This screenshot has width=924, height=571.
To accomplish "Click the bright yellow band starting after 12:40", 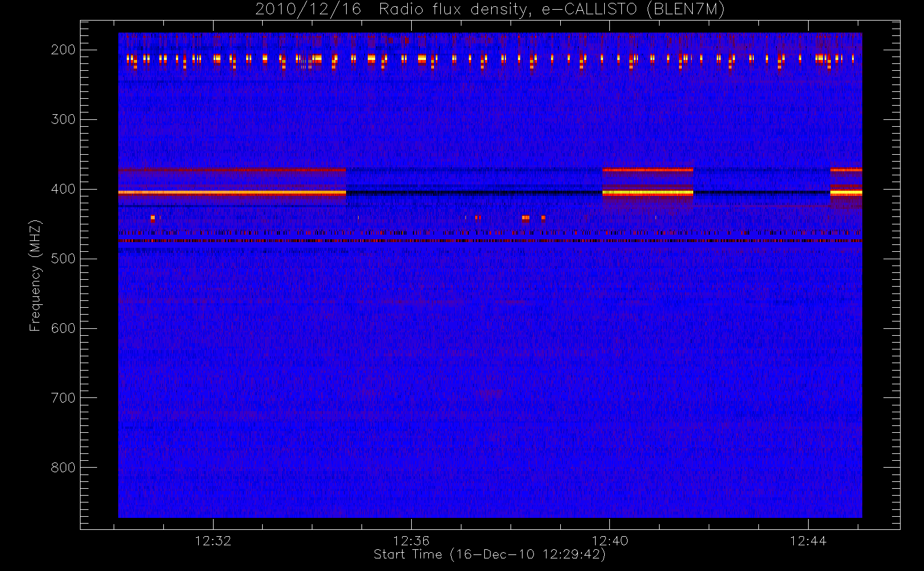I will click(648, 193).
